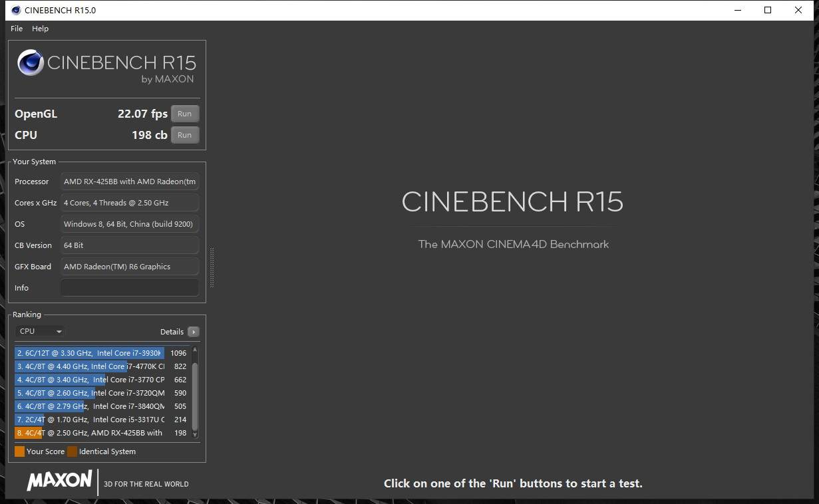The image size is (819, 504).
Task: Click the OS field showing Windows 8
Action: pyautogui.click(x=130, y=224)
